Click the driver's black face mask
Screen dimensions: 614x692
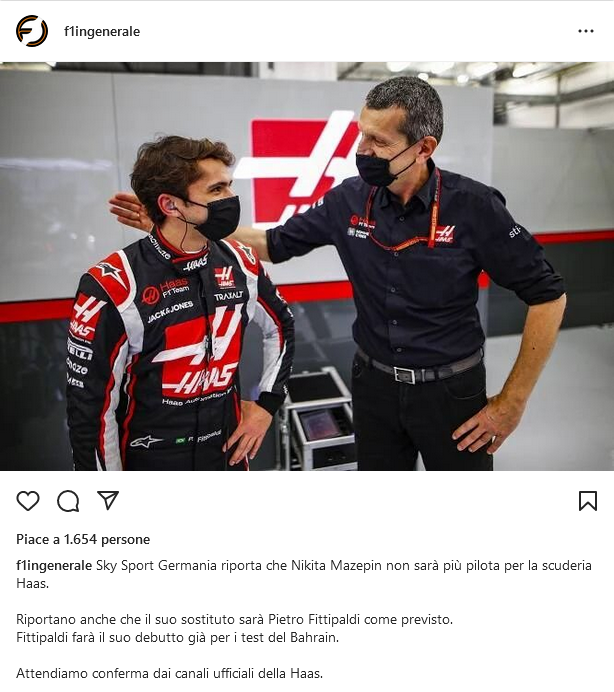215,217
